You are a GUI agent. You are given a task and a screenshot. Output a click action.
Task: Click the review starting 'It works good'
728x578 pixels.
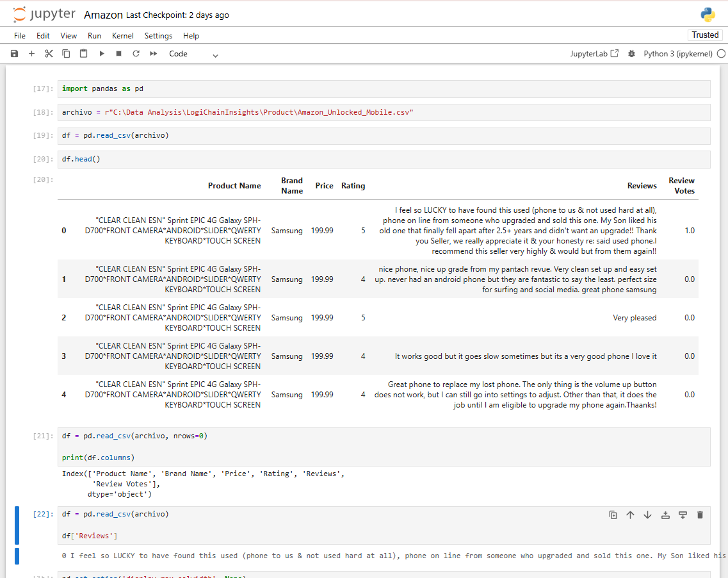click(526, 356)
